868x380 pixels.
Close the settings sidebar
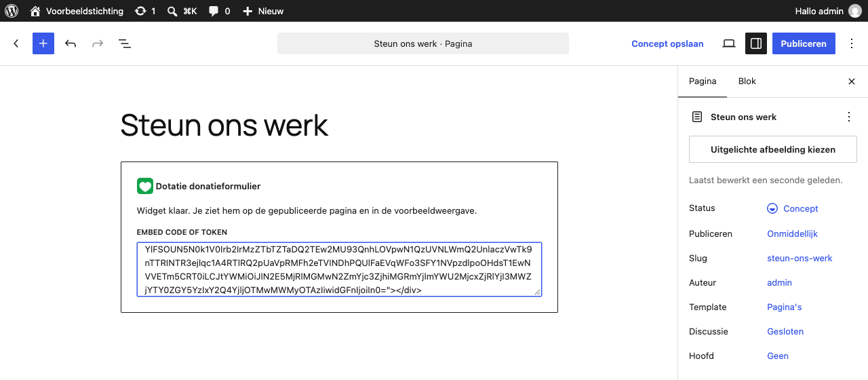coord(852,81)
